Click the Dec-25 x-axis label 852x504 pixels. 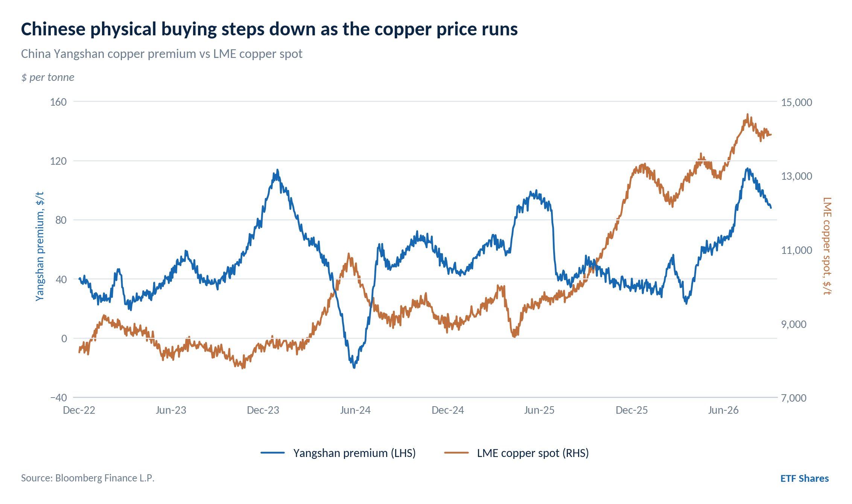631,410
